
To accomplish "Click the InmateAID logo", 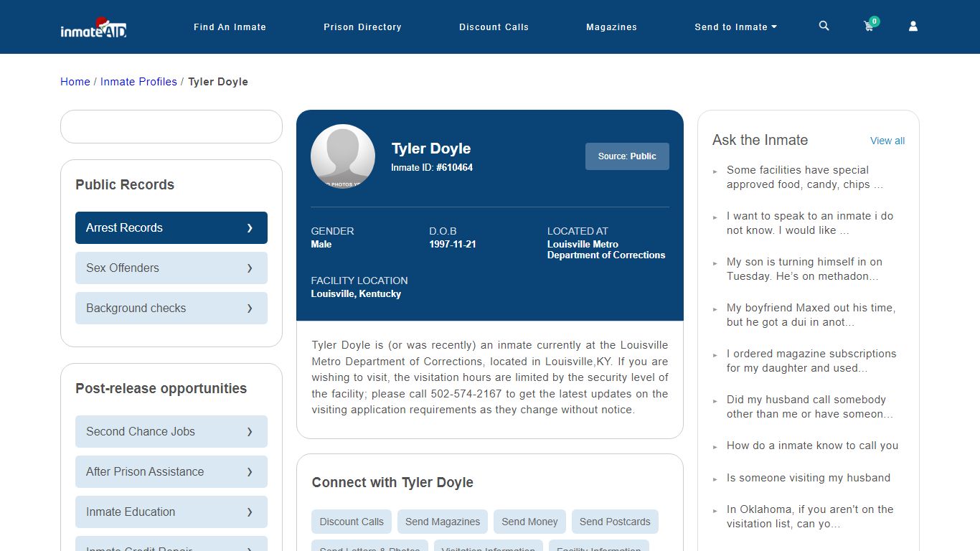I will [x=93, y=27].
